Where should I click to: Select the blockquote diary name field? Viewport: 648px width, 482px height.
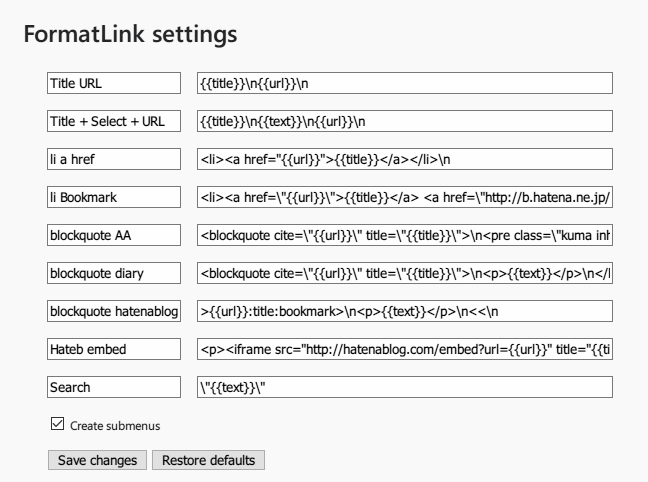click(x=114, y=273)
